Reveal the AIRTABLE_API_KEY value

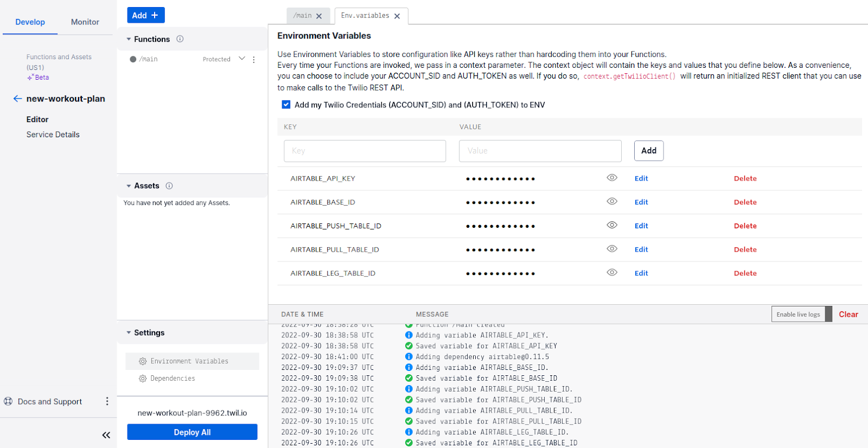pyautogui.click(x=612, y=178)
